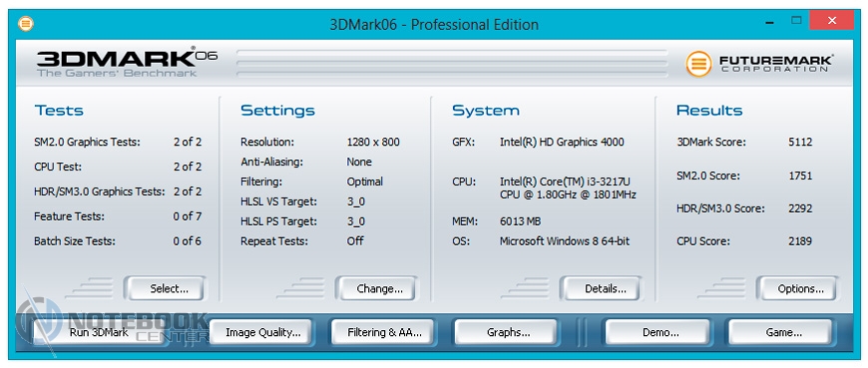Open the Image Quality... tool

[x=259, y=332]
